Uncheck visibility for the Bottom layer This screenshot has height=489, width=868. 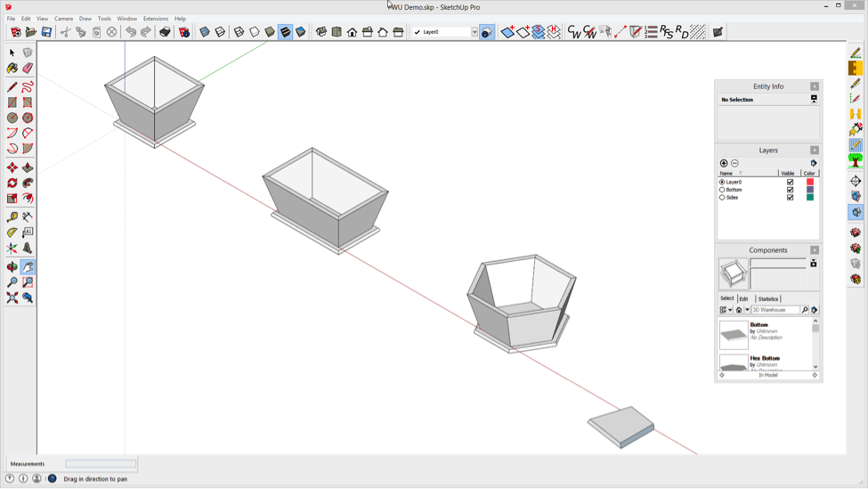[x=790, y=190]
